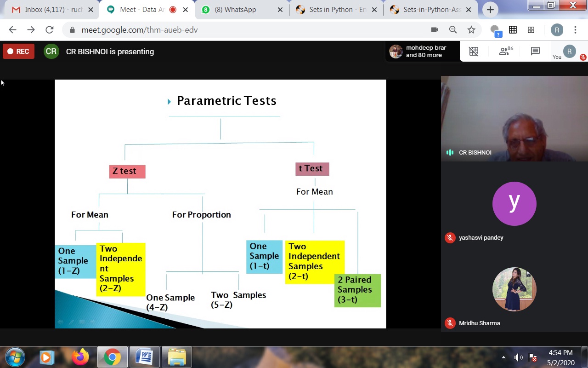588x368 pixels.
Task: Show the participants list with 86 people
Action: (505, 52)
